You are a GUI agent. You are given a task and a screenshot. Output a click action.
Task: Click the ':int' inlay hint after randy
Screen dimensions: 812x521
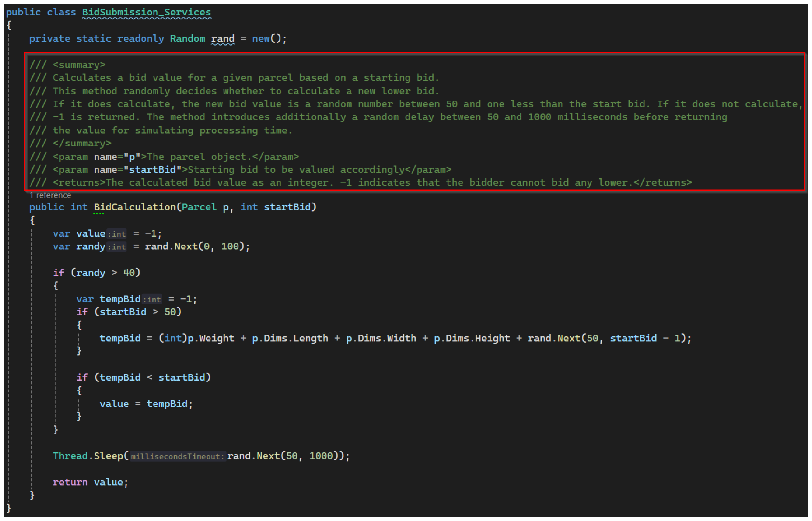coord(117,247)
